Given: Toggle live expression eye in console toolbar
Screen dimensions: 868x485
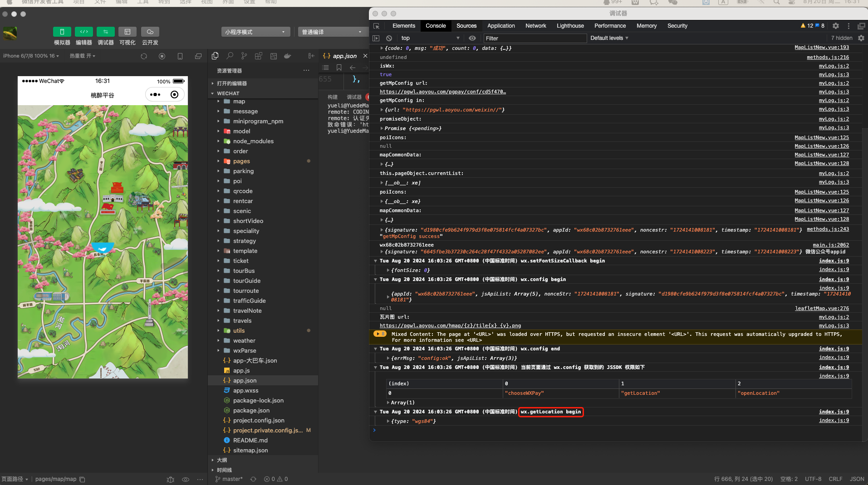Looking at the screenshot, I should [x=472, y=38].
